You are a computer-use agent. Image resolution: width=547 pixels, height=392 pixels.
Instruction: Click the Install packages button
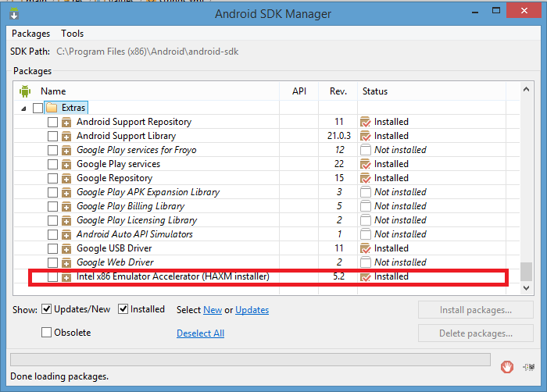(475, 310)
